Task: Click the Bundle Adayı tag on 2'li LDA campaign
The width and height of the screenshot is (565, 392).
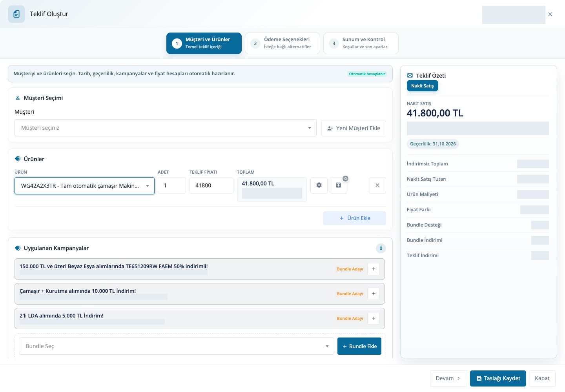Action: pos(350,318)
